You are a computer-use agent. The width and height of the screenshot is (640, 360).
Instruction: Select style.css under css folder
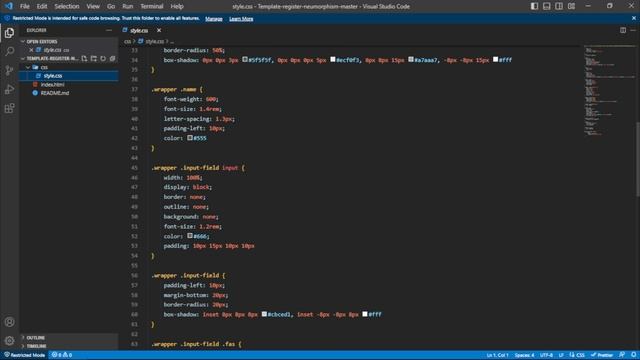point(69,76)
